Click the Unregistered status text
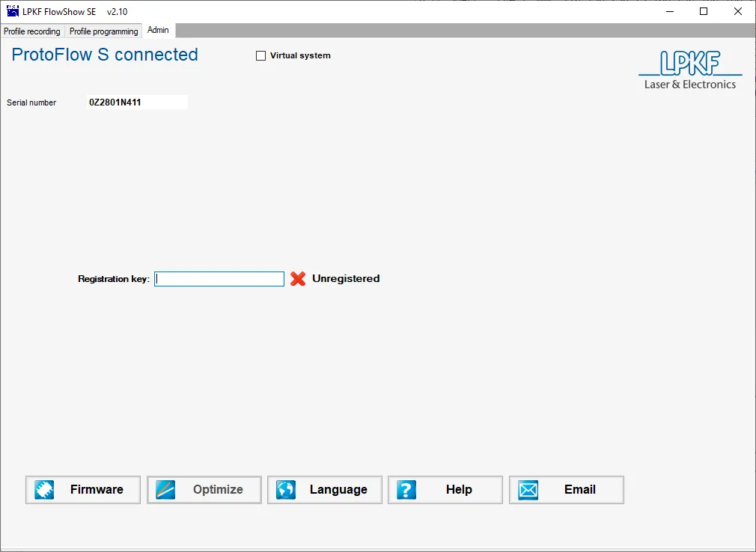 [346, 278]
